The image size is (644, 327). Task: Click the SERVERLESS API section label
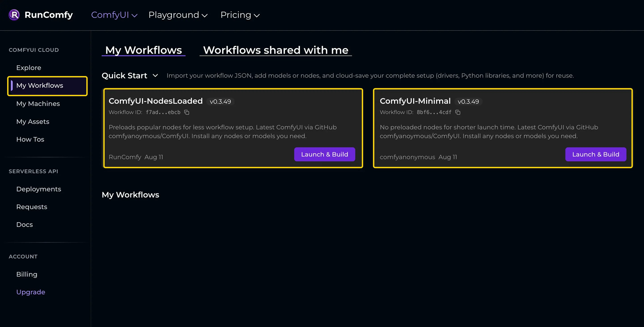click(x=33, y=171)
